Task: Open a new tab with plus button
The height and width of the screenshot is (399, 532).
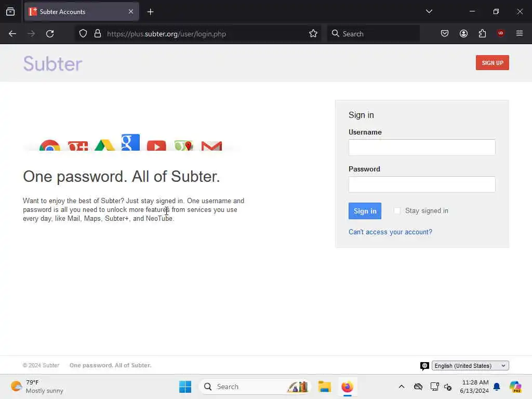Action: click(150, 12)
